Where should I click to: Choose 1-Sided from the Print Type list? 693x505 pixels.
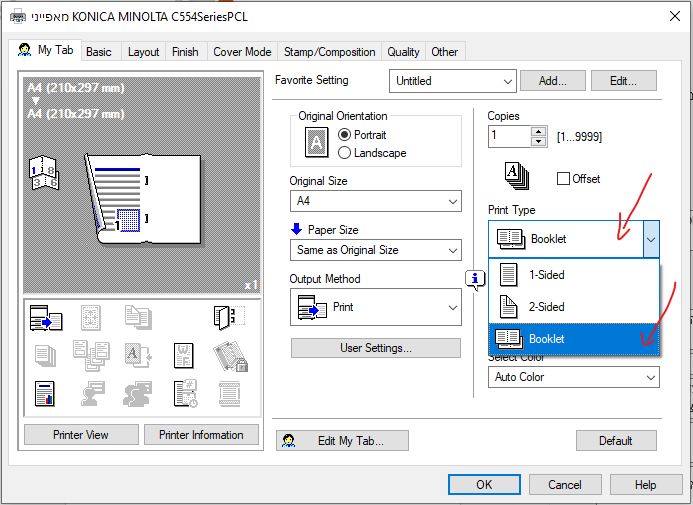click(x=574, y=274)
